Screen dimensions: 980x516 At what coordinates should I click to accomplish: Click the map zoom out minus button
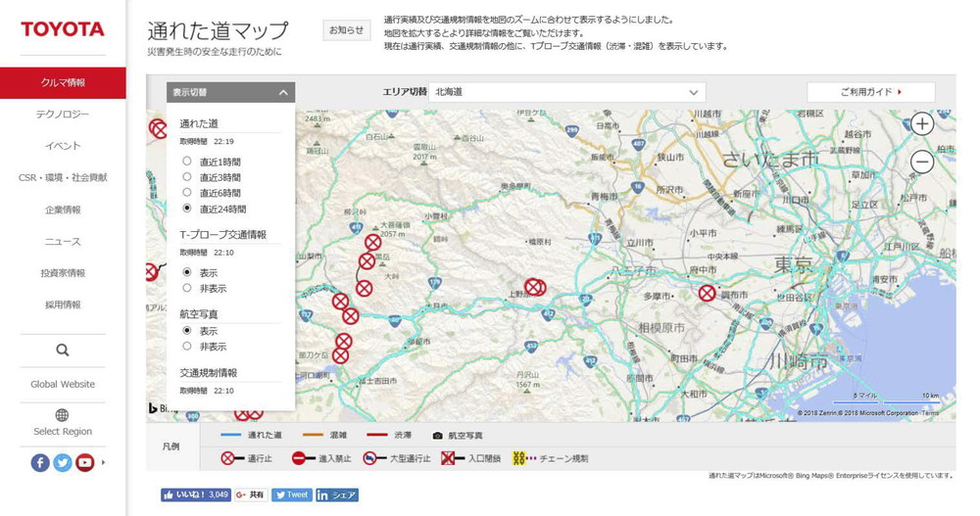tap(922, 163)
